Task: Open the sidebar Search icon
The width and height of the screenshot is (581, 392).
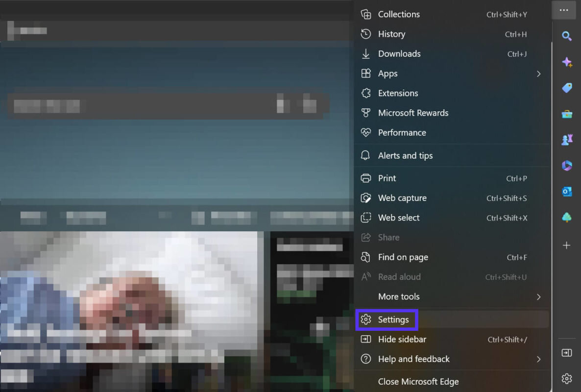Action: pos(566,36)
